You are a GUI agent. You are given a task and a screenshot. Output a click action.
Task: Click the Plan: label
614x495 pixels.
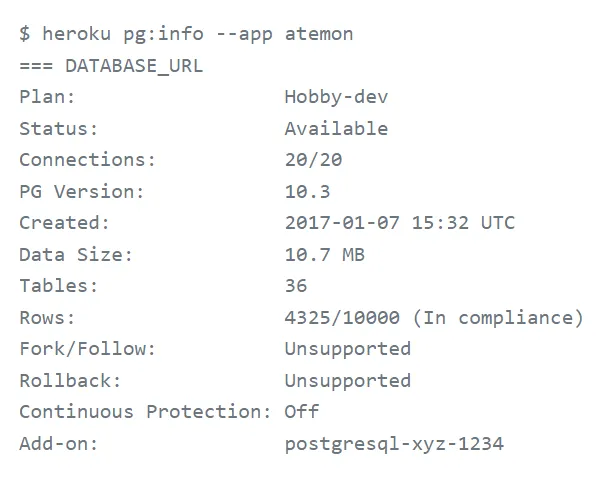47,97
